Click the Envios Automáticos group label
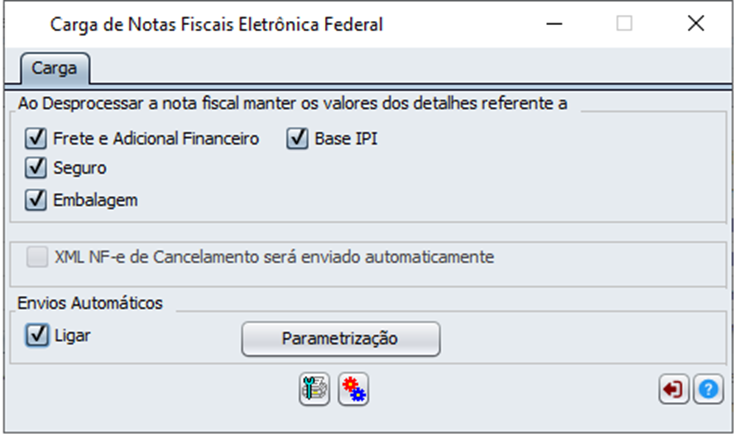Viewport: 735px width, 435px height. [90, 303]
